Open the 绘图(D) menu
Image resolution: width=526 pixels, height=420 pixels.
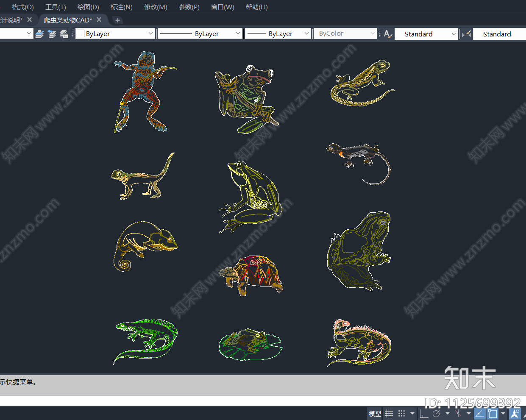coord(88,7)
